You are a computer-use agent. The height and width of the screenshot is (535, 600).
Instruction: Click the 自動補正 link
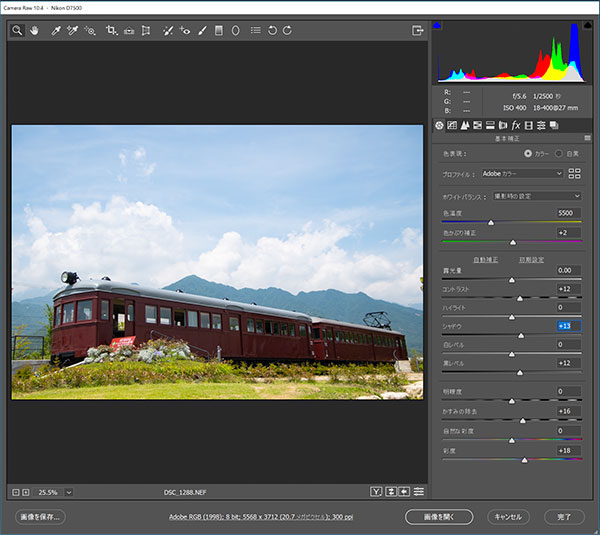486,260
